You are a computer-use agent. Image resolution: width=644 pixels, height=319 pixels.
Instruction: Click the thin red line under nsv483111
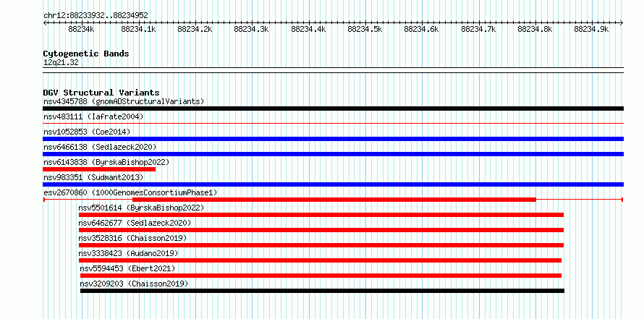[x=333, y=123]
